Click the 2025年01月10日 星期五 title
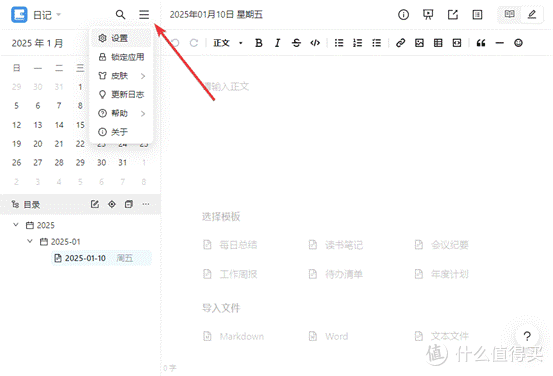Image resolution: width=553 pixels, height=376 pixels. [x=216, y=14]
